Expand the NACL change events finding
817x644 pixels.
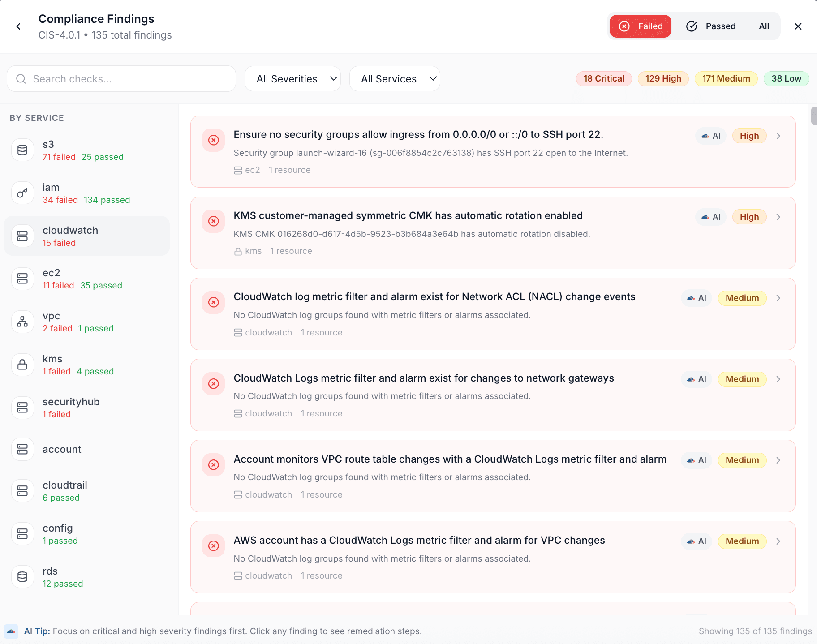coord(778,298)
